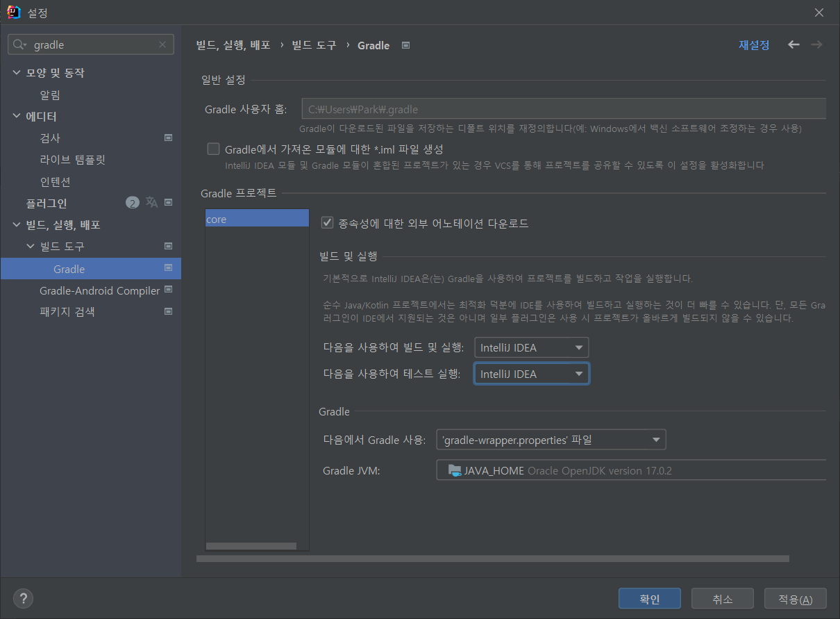Click 빌드 도구 breadcrumb
Screen dimensions: 840x619
(314, 44)
